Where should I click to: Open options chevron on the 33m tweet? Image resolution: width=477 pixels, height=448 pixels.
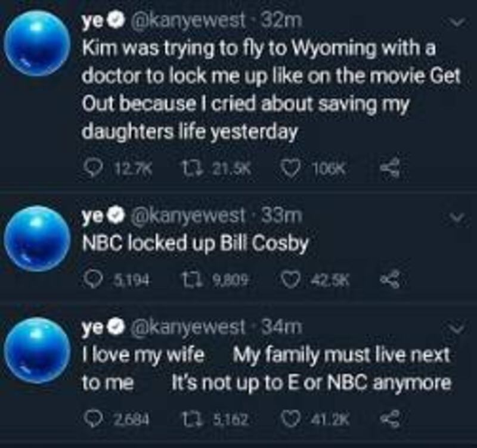(457, 217)
